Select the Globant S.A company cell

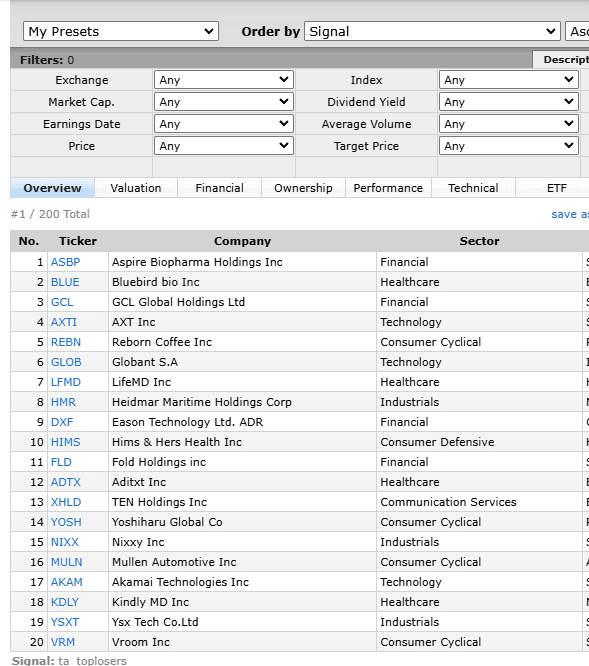point(242,362)
